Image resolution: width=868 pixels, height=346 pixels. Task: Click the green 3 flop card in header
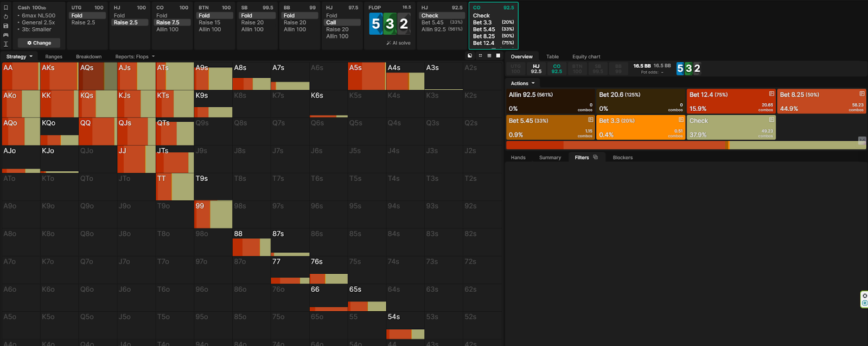pyautogui.click(x=390, y=24)
